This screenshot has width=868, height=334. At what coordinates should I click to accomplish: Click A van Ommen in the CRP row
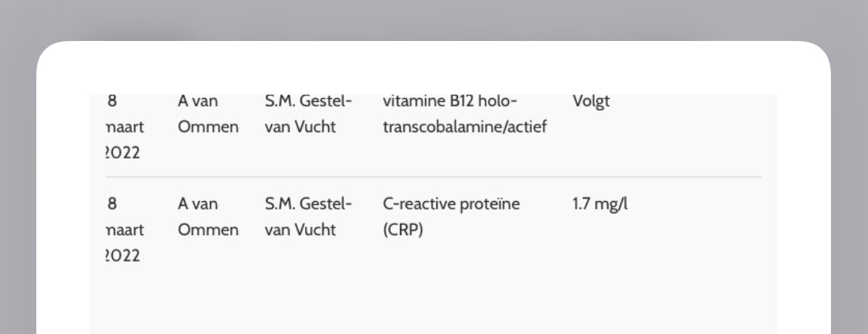[209, 216]
